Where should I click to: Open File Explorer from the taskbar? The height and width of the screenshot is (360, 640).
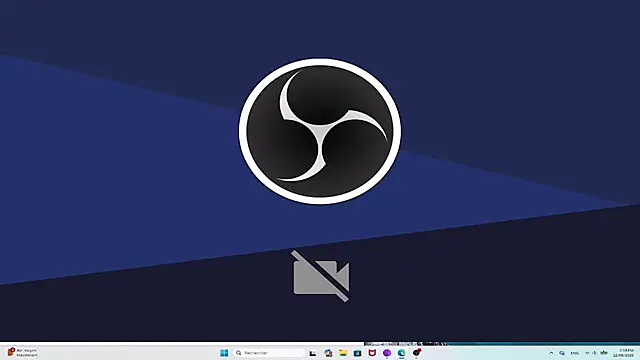tap(343, 353)
